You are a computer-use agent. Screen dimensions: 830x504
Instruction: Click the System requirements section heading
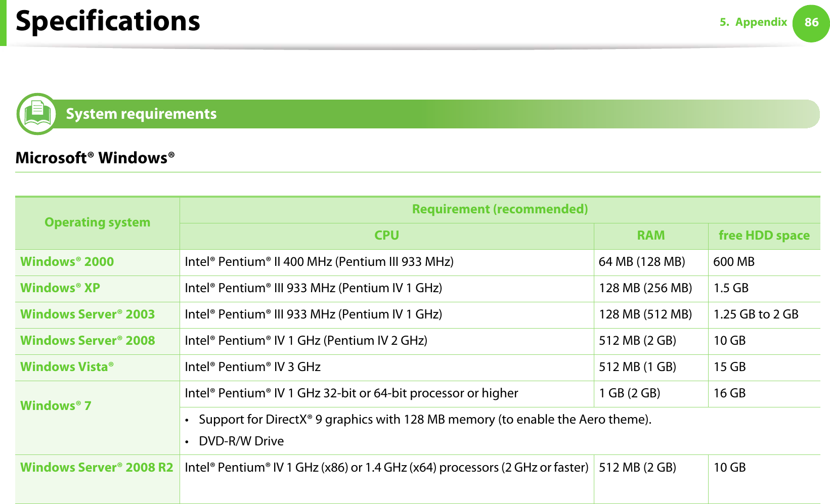point(141,114)
